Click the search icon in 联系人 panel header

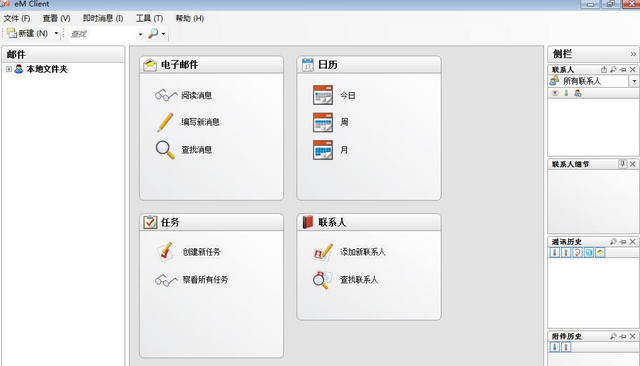pos(613,70)
